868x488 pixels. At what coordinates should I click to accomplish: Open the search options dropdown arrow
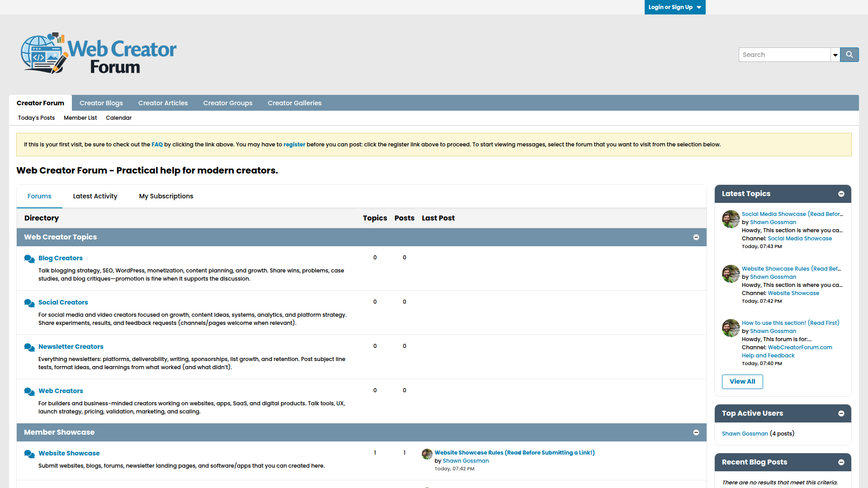click(834, 54)
